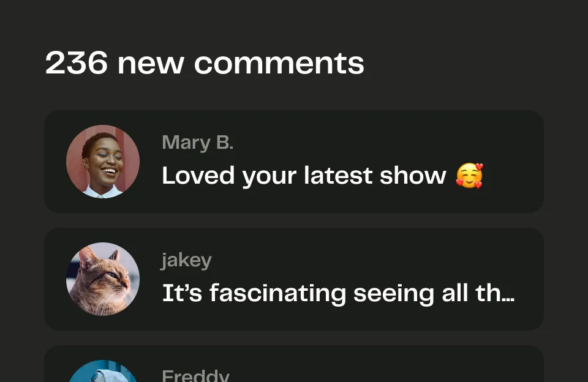588x382 pixels.
Task: Click the empty area right of Mary B.'s emoji
Action: (512, 176)
